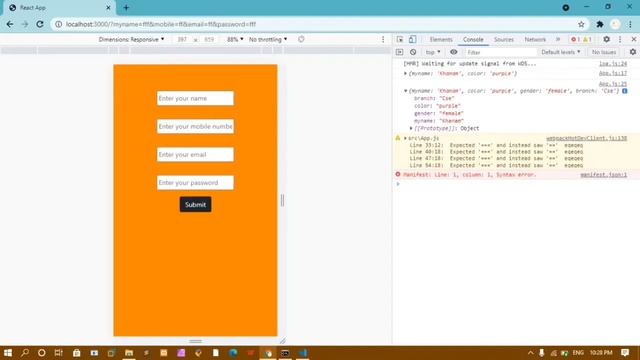Open the top JavaScript context dropdown
Screen dimensions: 640x360
433,52
